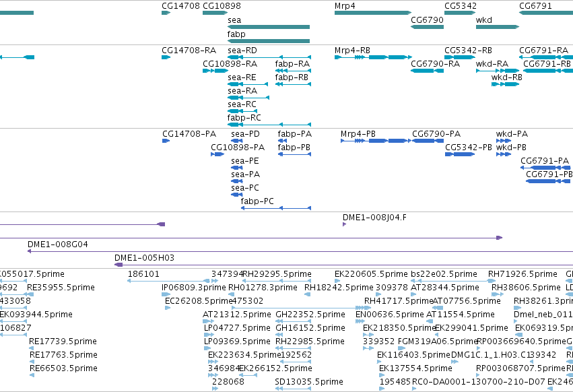Viewport: 573px width, 392px height.
Task: Click EST label LP04727.5prime
Action: (237, 328)
